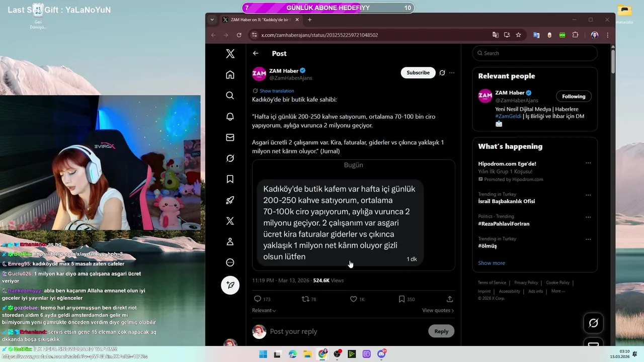Open the embedded message screenshot image
Screen dimensions: 644x362
[353, 215]
